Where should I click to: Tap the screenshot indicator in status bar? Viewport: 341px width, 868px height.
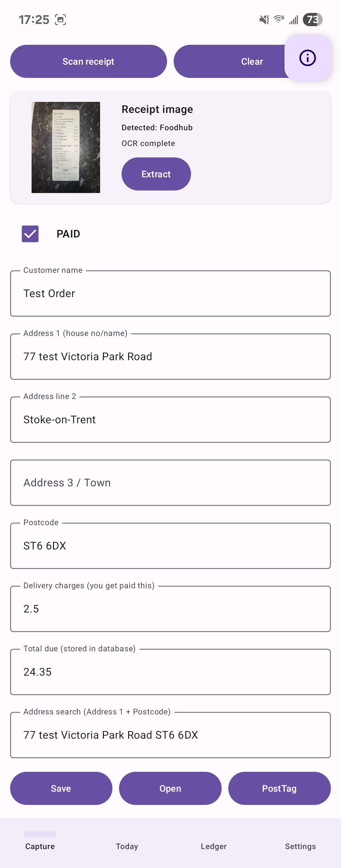pyautogui.click(x=60, y=20)
